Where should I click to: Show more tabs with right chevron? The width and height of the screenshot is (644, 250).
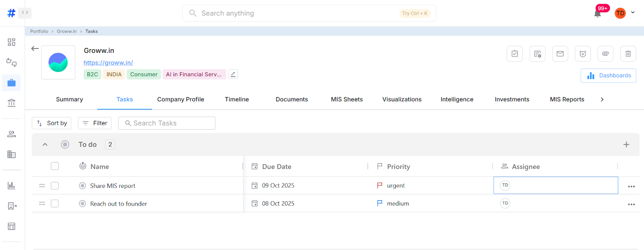[x=602, y=100]
